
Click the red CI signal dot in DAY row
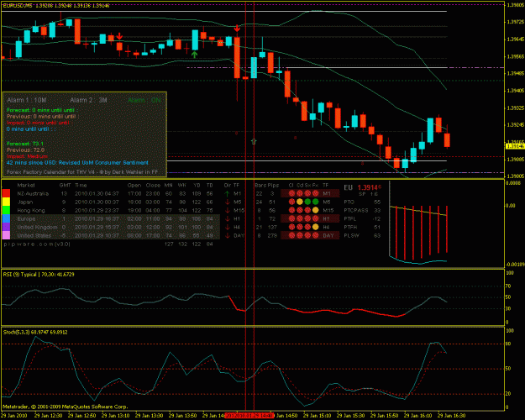click(x=291, y=235)
